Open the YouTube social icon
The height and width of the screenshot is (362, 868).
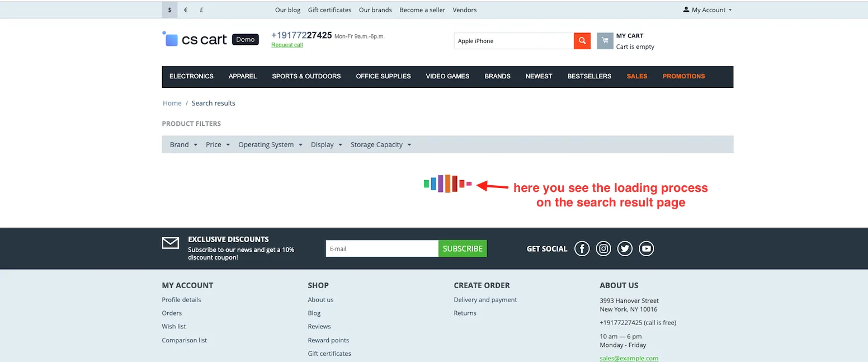coord(647,248)
